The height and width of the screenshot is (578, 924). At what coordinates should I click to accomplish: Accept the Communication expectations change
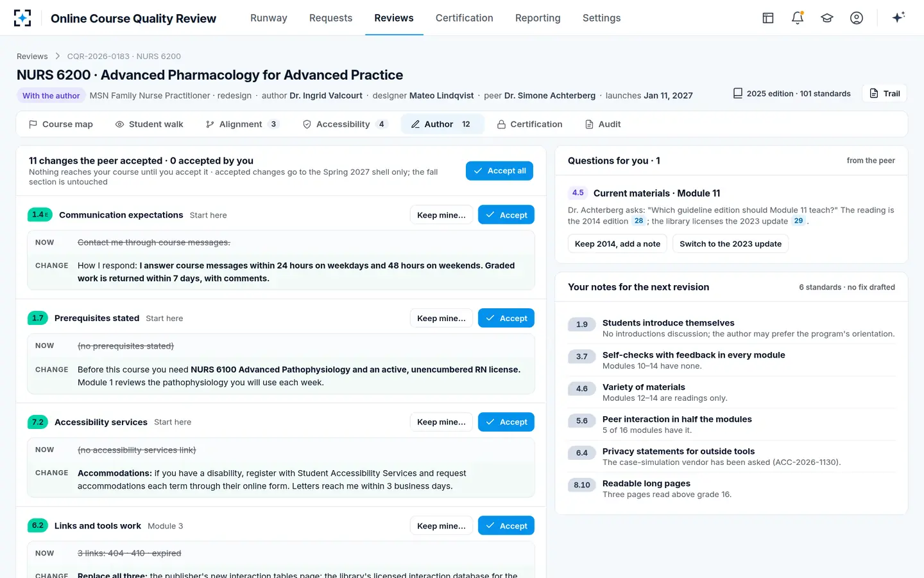pyautogui.click(x=506, y=215)
